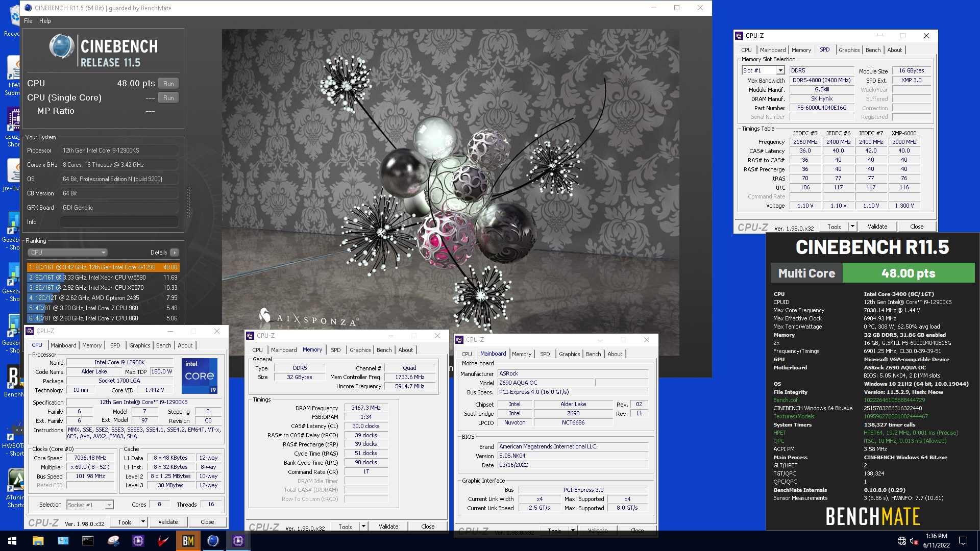Expand the Tools arrow in the Memory CPU-Z window
980x551 pixels.
click(x=363, y=527)
